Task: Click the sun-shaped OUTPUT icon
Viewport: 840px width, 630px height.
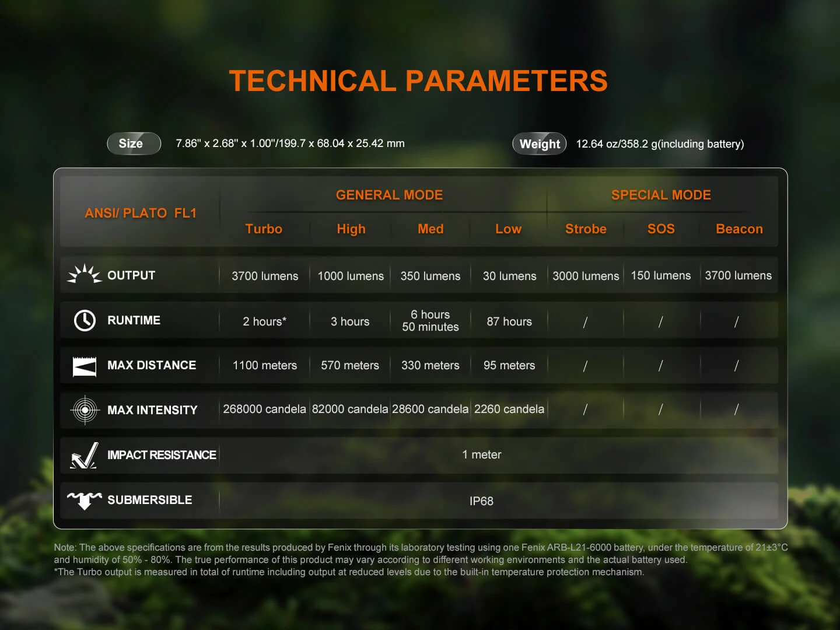Action: [x=84, y=274]
